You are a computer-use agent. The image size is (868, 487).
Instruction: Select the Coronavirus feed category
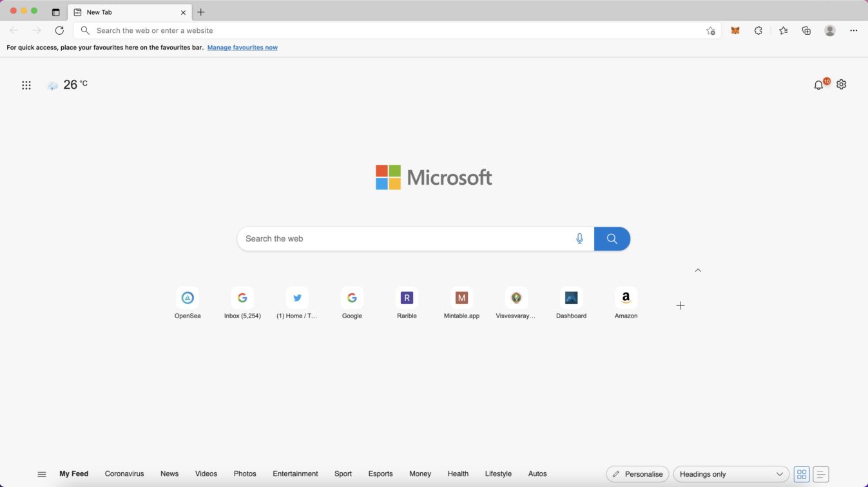pyautogui.click(x=124, y=473)
